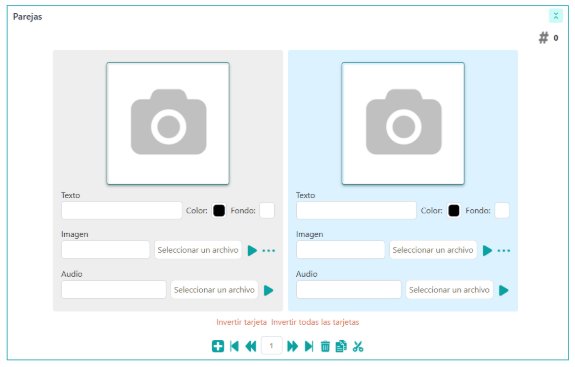Focus the left card Texto field
575x367 pixels.
122,210
